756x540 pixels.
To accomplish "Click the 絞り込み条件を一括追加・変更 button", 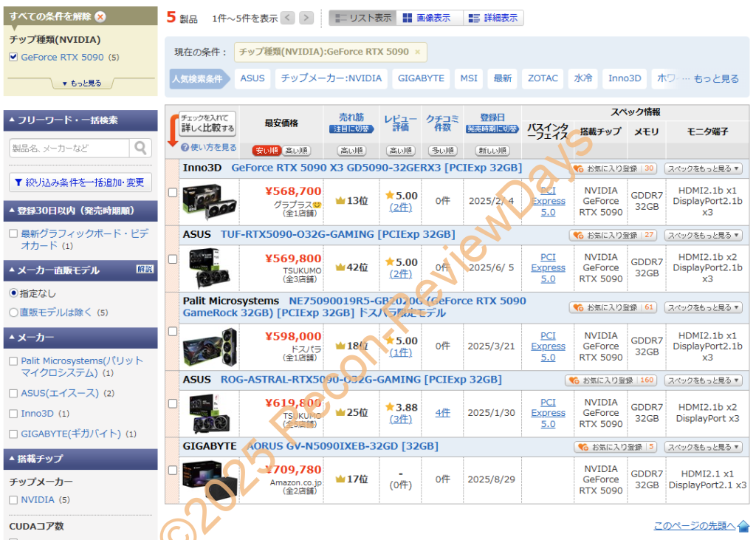I will pyautogui.click(x=80, y=182).
